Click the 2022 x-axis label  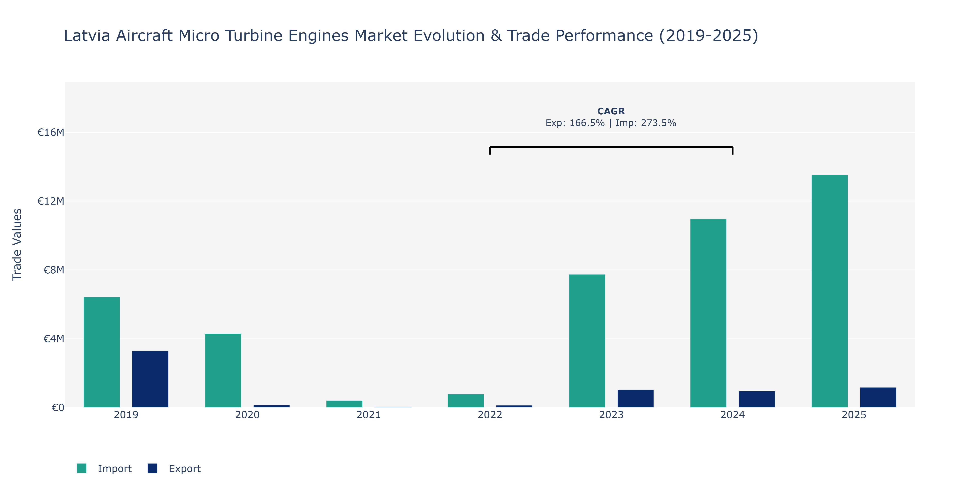[490, 415]
